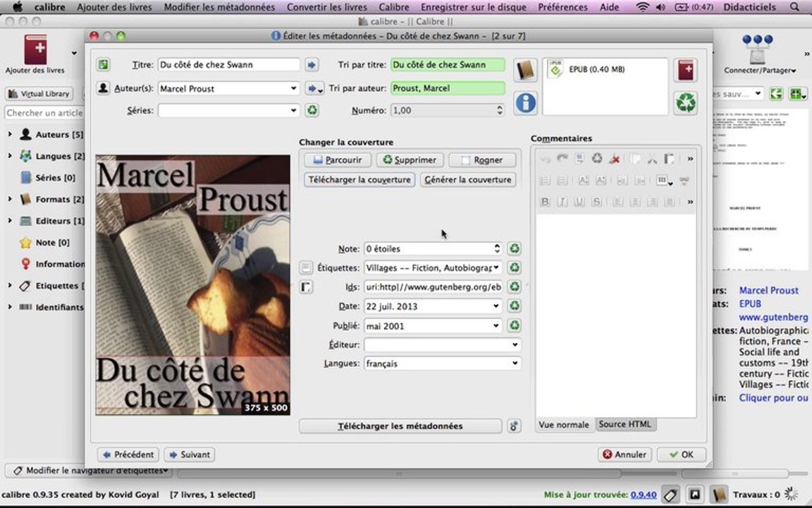Click the undo icon in Commentaires toolbar
The width and height of the screenshot is (812, 508).
pos(545,159)
